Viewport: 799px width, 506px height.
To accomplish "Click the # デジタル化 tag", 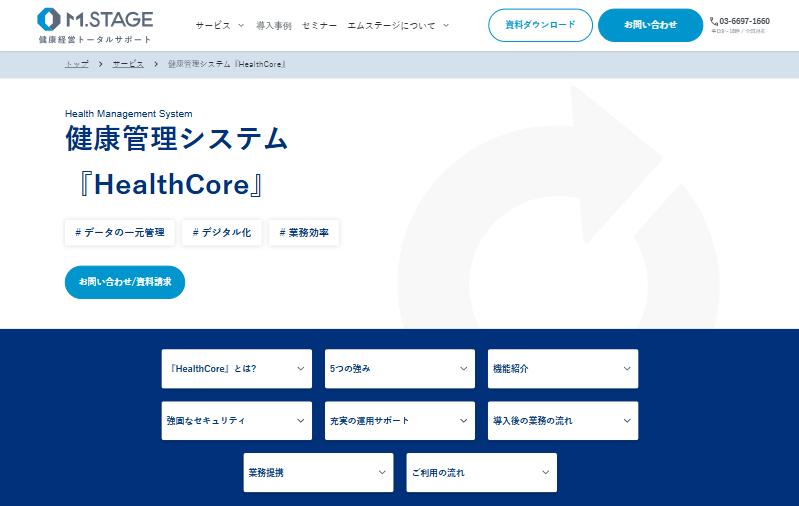I will pos(222,233).
